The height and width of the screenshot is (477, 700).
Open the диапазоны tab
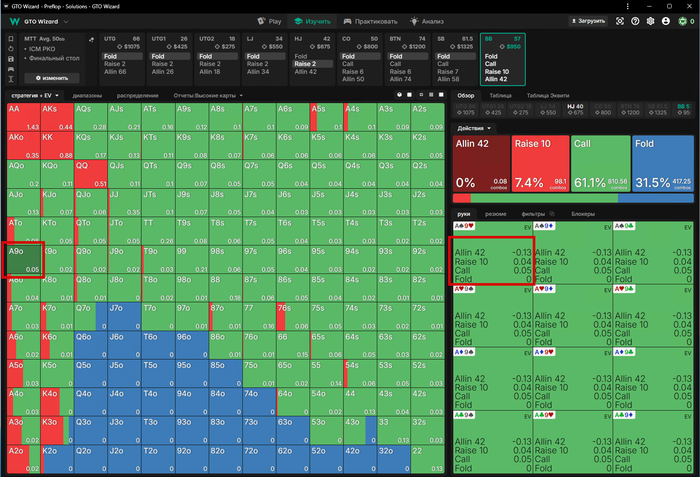pyautogui.click(x=87, y=96)
